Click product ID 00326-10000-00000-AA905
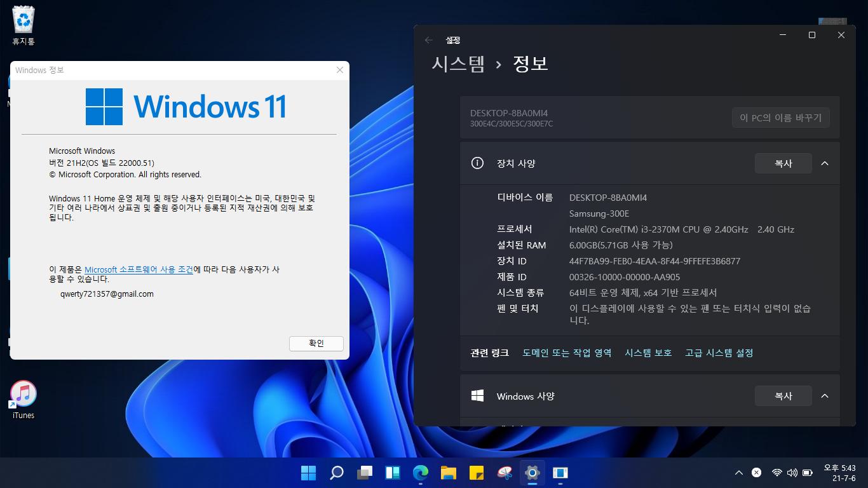Image resolution: width=868 pixels, height=488 pixels. click(625, 277)
